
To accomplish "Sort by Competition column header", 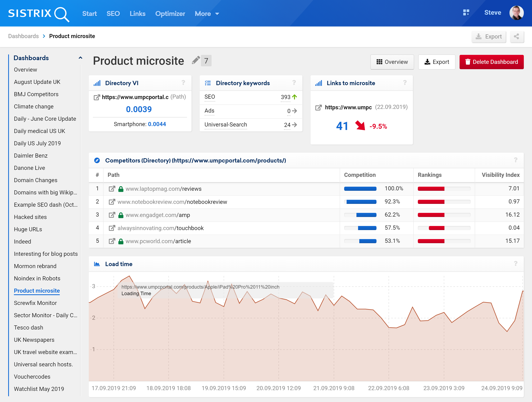I will pos(360,175).
